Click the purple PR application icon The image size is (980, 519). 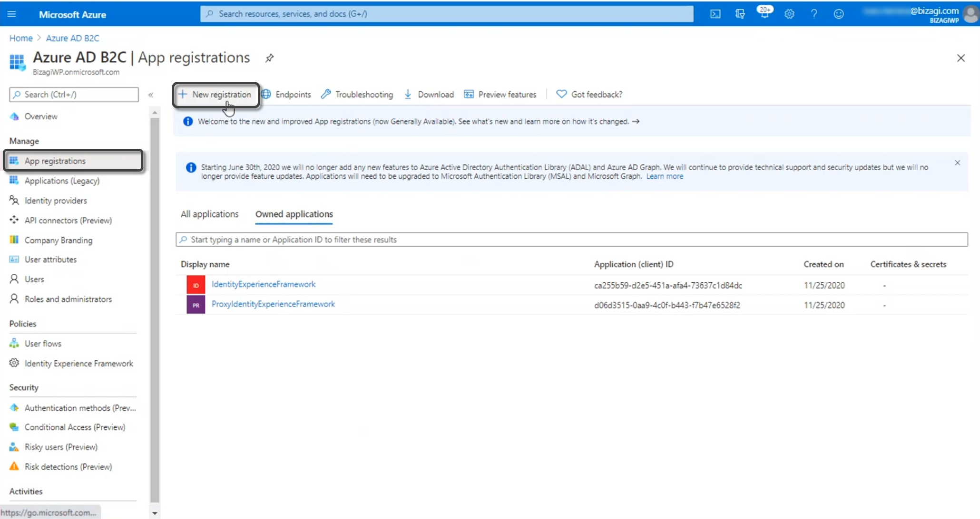coord(196,305)
